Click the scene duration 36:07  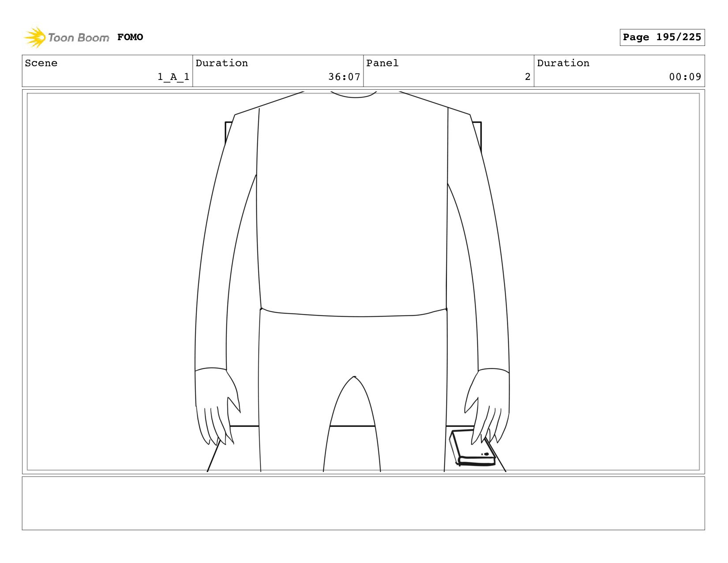(x=344, y=77)
